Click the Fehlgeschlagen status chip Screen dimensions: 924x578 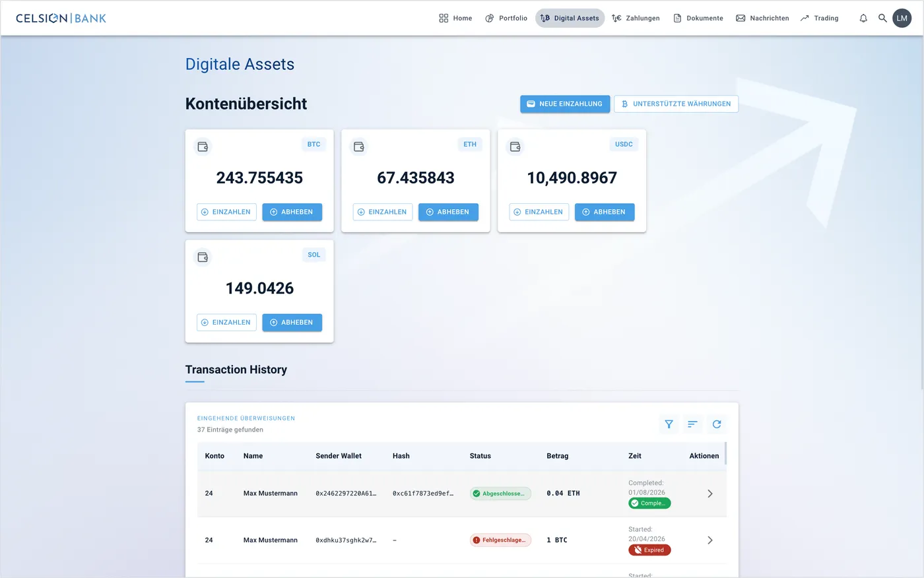pyautogui.click(x=500, y=540)
